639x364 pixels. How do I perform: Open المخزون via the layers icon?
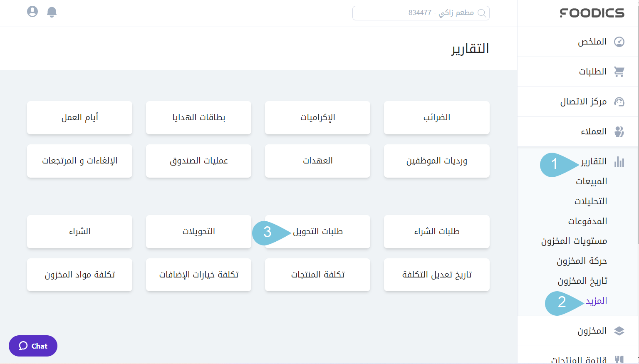click(619, 331)
